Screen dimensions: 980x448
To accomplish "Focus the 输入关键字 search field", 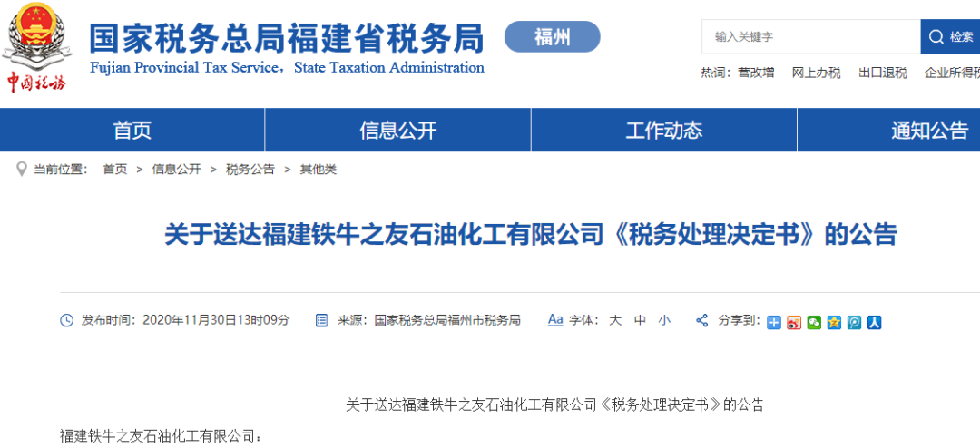I will (810, 37).
